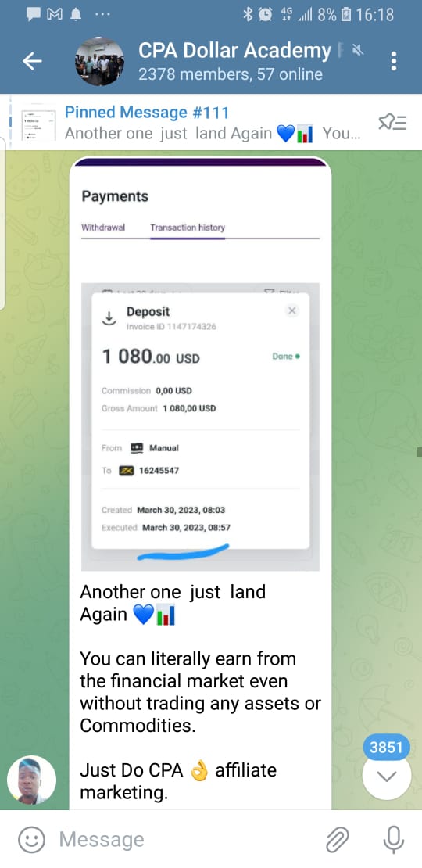Open Pinned Message #111 banner
Screen dimensions: 422x868
[211, 122]
